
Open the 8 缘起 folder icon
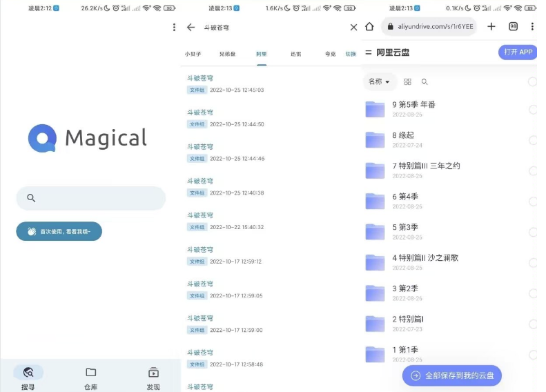point(375,139)
